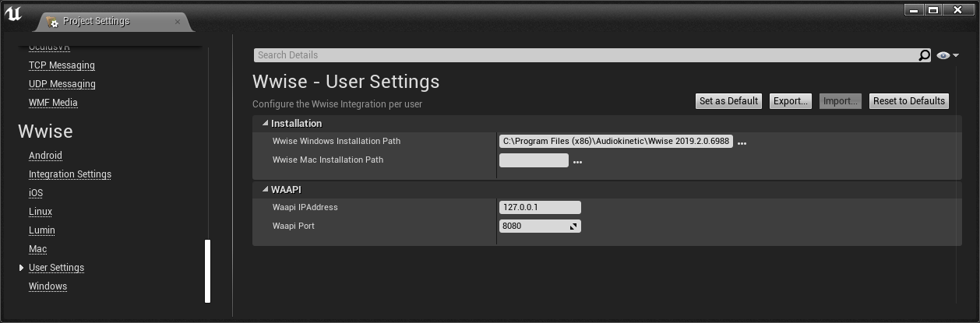Open Wwise Lumin settings

pos(42,230)
